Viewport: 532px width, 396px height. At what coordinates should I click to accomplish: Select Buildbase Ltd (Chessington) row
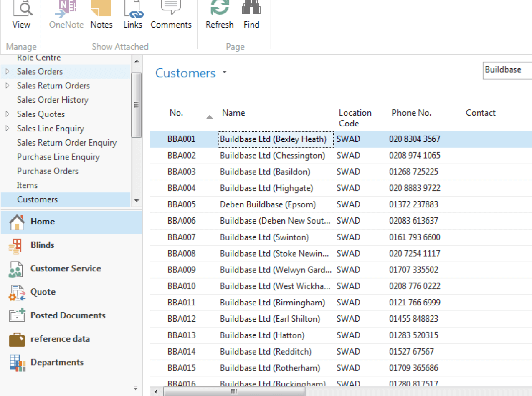pyautogui.click(x=272, y=156)
